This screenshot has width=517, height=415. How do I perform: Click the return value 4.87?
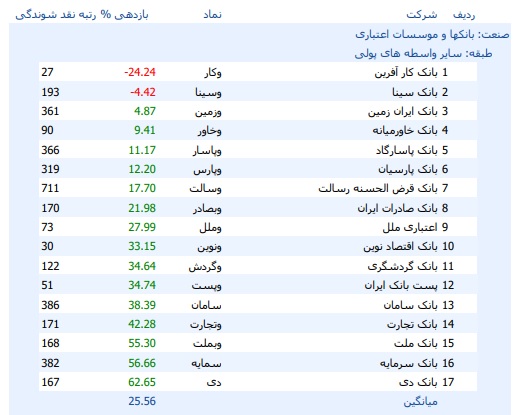145,111
